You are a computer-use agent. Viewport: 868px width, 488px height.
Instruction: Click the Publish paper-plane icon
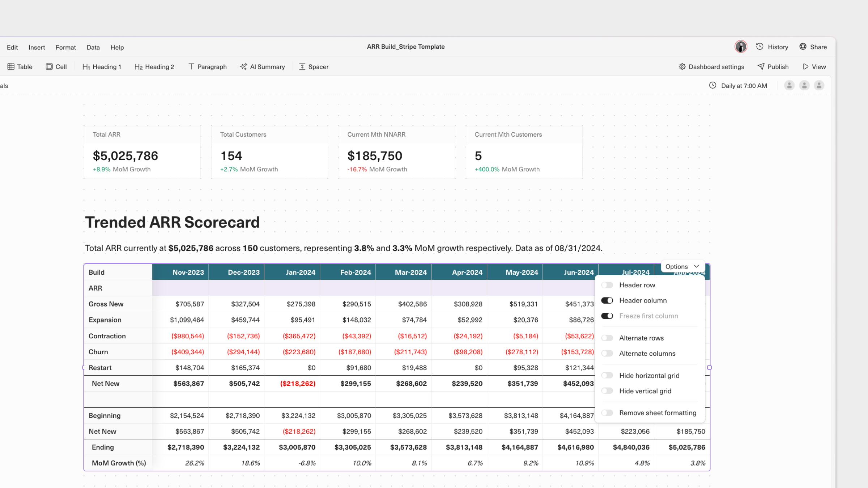coord(761,67)
